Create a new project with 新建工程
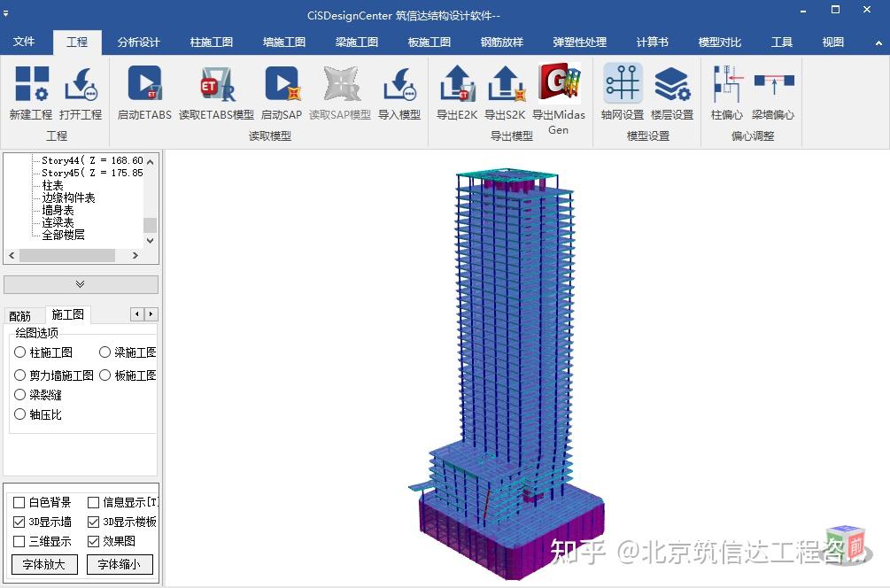Screen dimensions: 890x588 point(29,93)
